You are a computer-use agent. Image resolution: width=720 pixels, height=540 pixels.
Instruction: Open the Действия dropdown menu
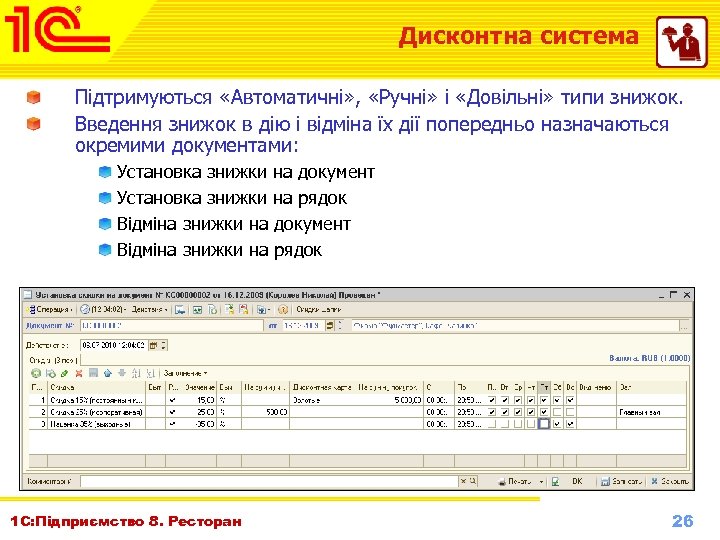coord(149,309)
